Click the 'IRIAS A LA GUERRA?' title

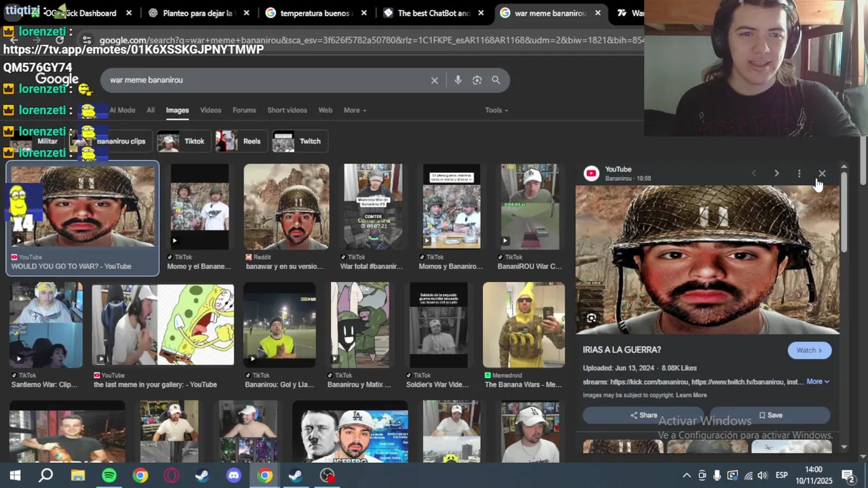(x=622, y=350)
